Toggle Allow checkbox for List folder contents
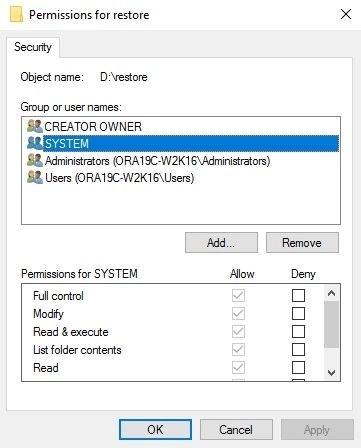This screenshot has width=361, height=448. click(238, 349)
